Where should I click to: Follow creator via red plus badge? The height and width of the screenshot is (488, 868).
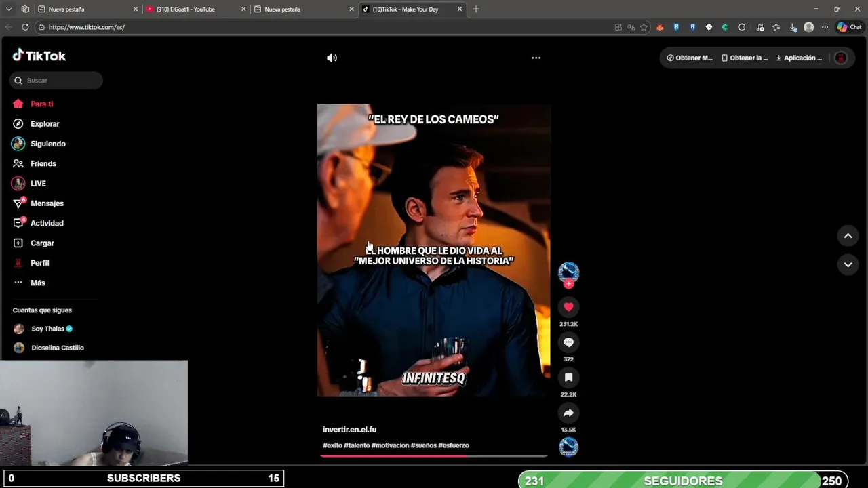(x=568, y=284)
